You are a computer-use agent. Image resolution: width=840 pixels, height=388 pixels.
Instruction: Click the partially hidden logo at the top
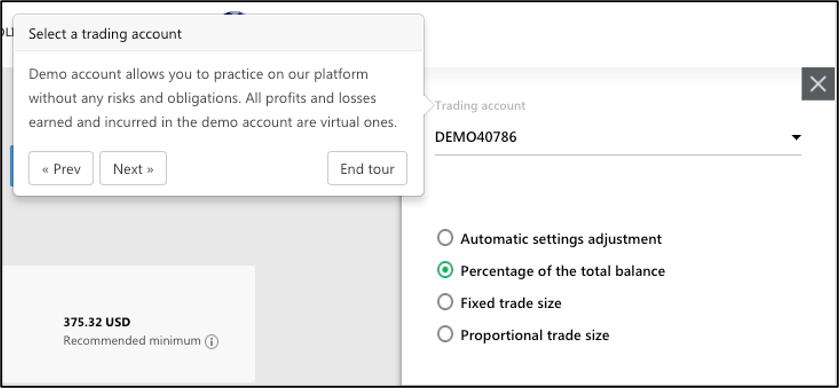click(234, 13)
